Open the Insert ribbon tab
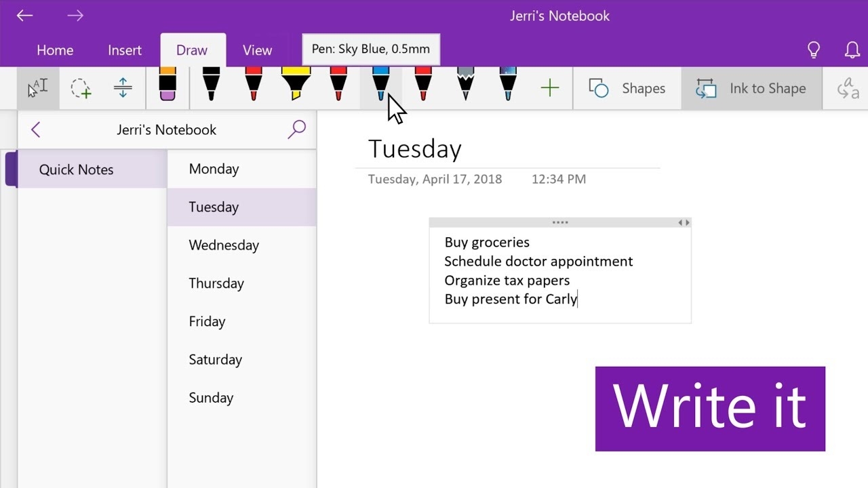This screenshot has width=868, height=488. point(124,49)
